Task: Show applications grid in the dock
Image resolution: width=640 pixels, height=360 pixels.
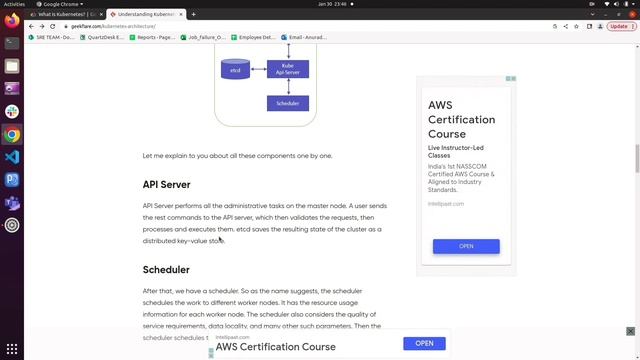Action: pyautogui.click(x=12, y=349)
